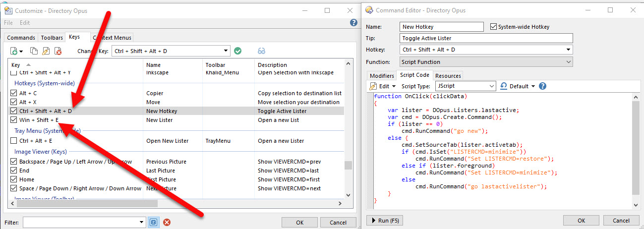Switch to the Resources tab
The image size is (644, 229).
[448, 75]
